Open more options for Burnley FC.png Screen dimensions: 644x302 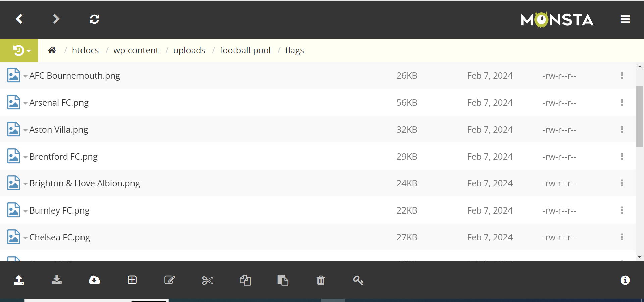pos(622,210)
